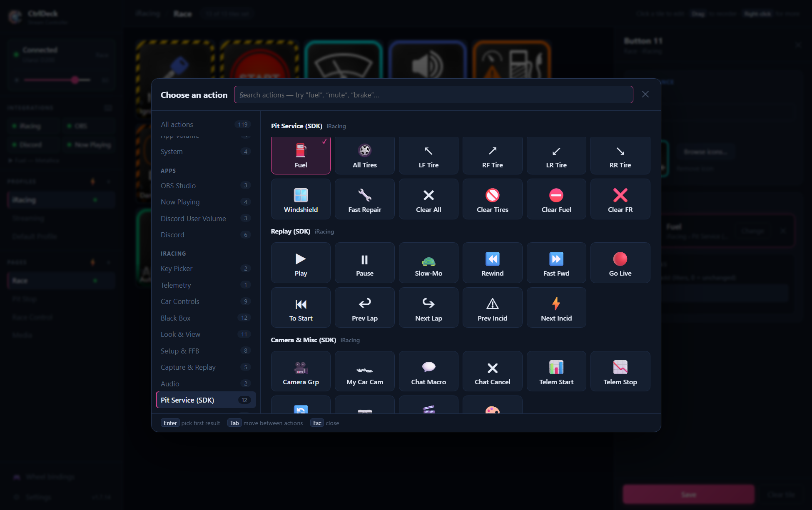Screen dimensions: 812x510
Task: Choose the Prev Lap action
Action: [365, 308]
